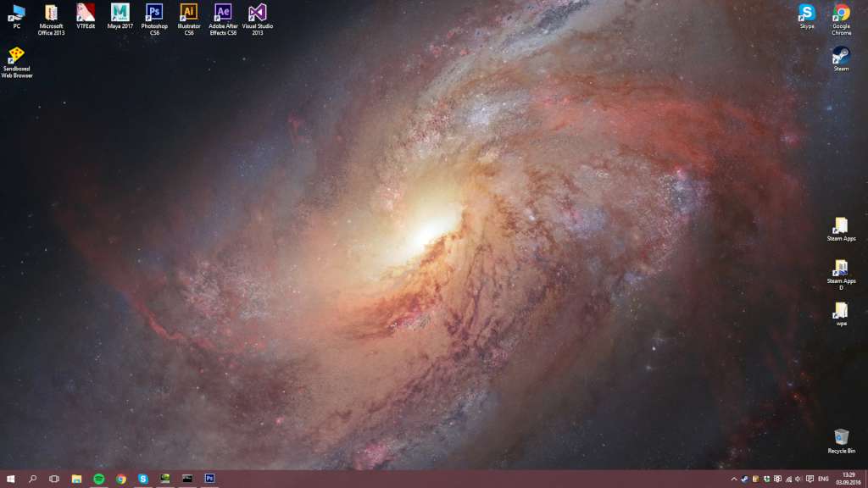868x488 pixels.
Task: Launch Illustrator CS6
Action: point(188,15)
